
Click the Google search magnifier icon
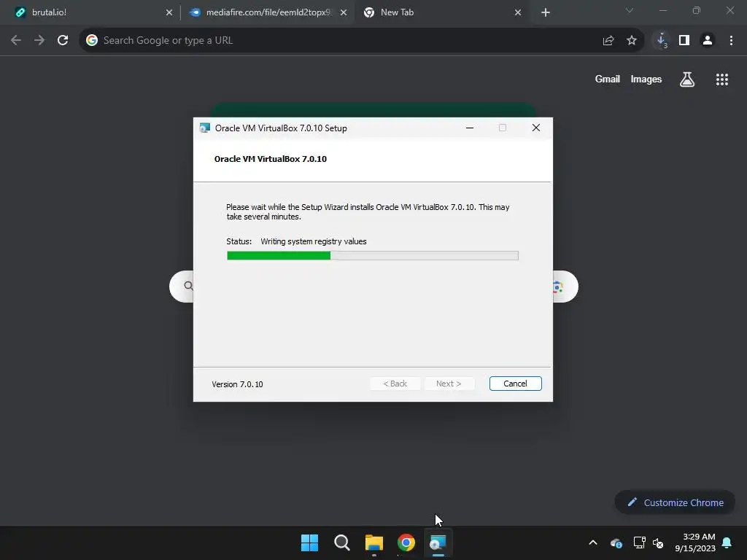click(188, 286)
